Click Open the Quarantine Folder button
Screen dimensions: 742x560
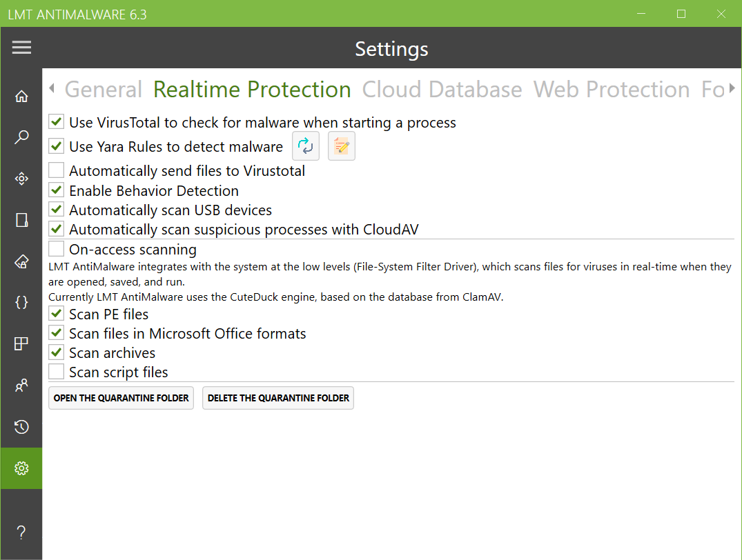[x=121, y=398]
